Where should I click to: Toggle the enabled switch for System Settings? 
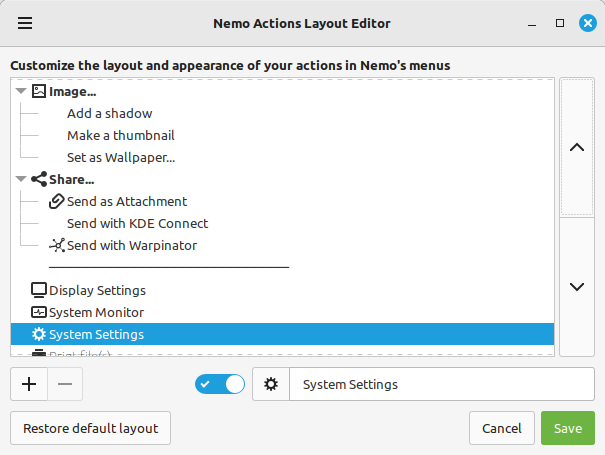point(221,385)
